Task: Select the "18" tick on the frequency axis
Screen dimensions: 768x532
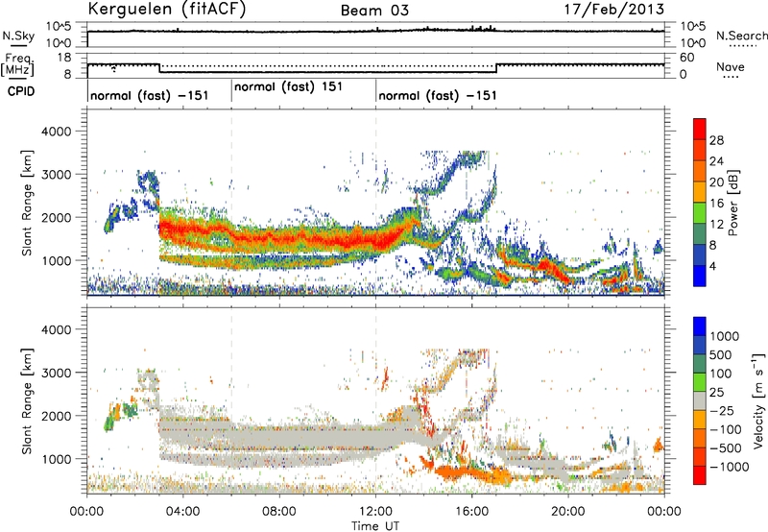Action: point(64,58)
